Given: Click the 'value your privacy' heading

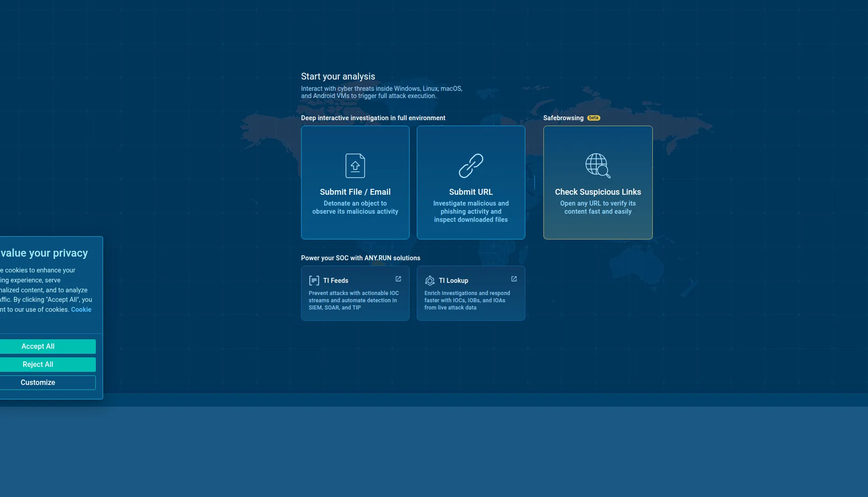Looking at the screenshot, I should pyautogui.click(x=44, y=253).
